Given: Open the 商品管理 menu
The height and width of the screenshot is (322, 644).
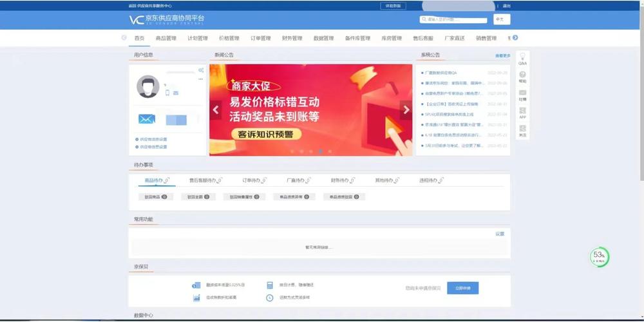Looking at the screenshot, I should click(166, 38).
